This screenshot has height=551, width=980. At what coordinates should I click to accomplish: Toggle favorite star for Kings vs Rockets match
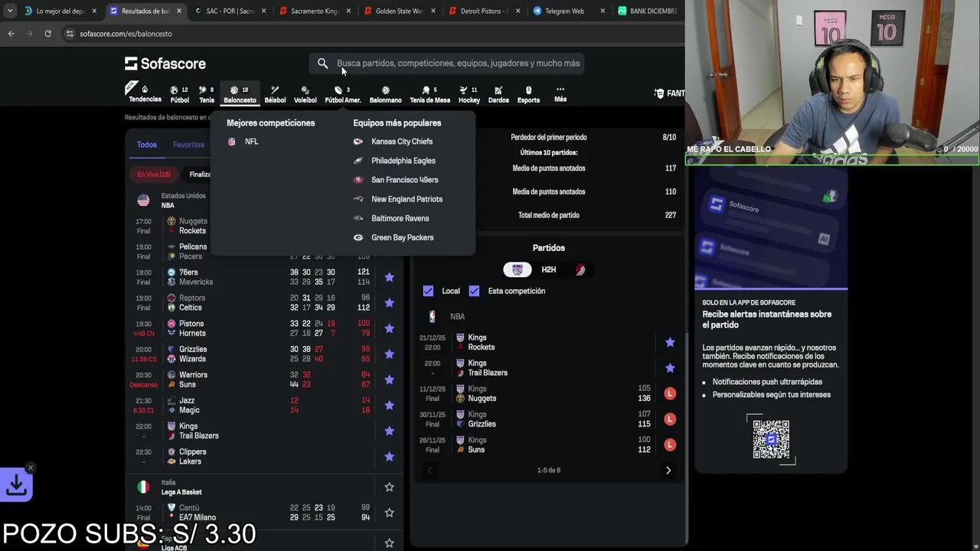[x=670, y=342]
